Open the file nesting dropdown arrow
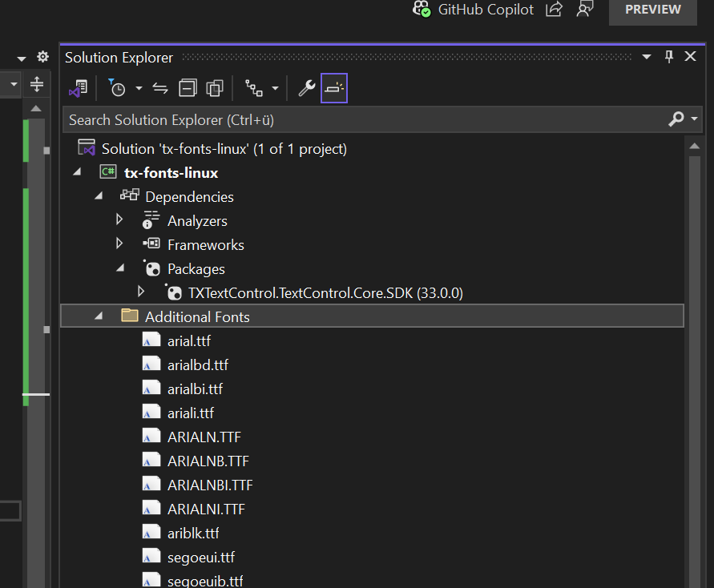Image resolution: width=714 pixels, height=588 pixels. pyautogui.click(x=275, y=88)
